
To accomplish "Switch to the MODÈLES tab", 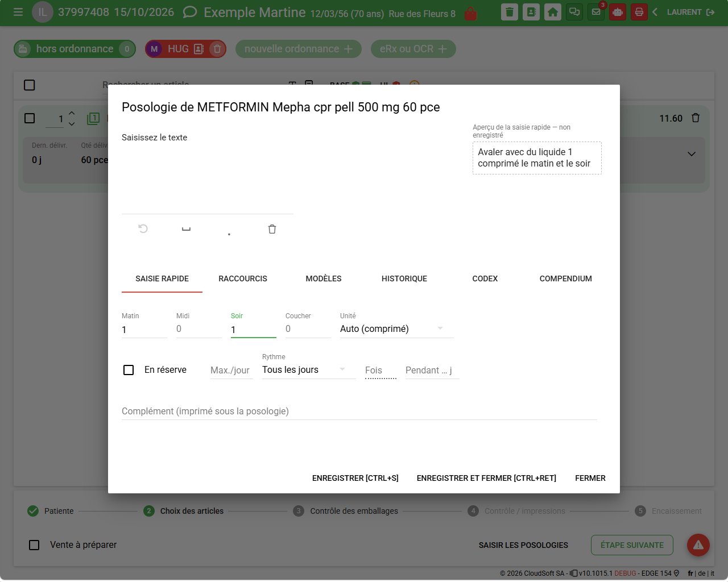I will tap(324, 278).
